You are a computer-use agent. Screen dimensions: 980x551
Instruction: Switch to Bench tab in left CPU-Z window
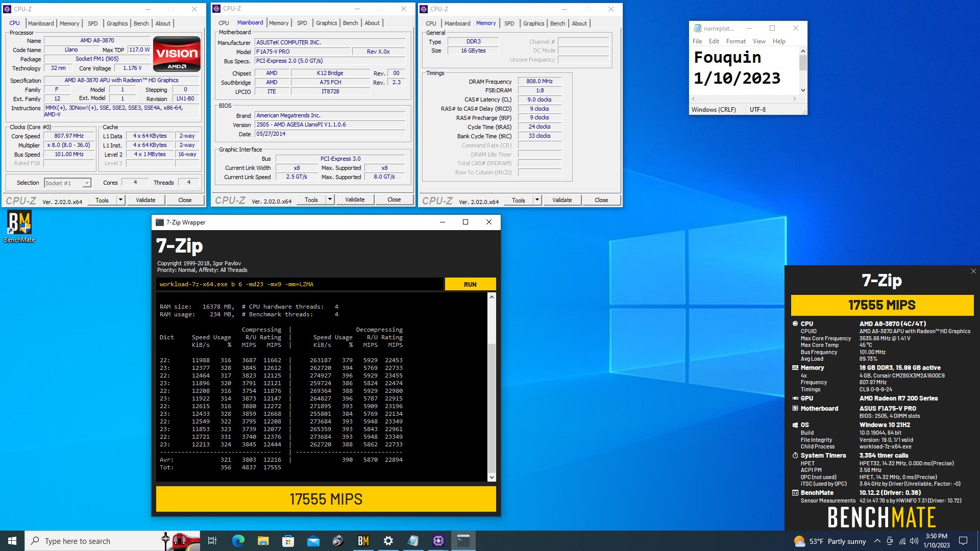(x=141, y=23)
